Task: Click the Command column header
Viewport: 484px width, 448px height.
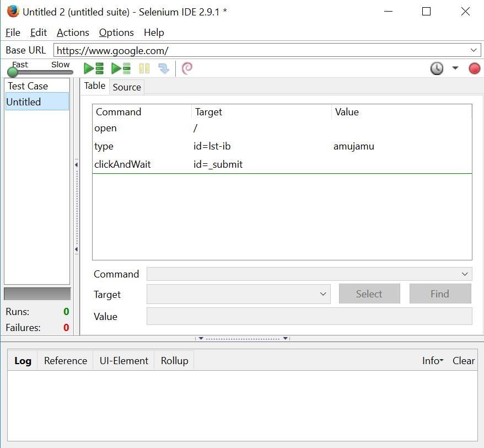Action: [x=142, y=112]
